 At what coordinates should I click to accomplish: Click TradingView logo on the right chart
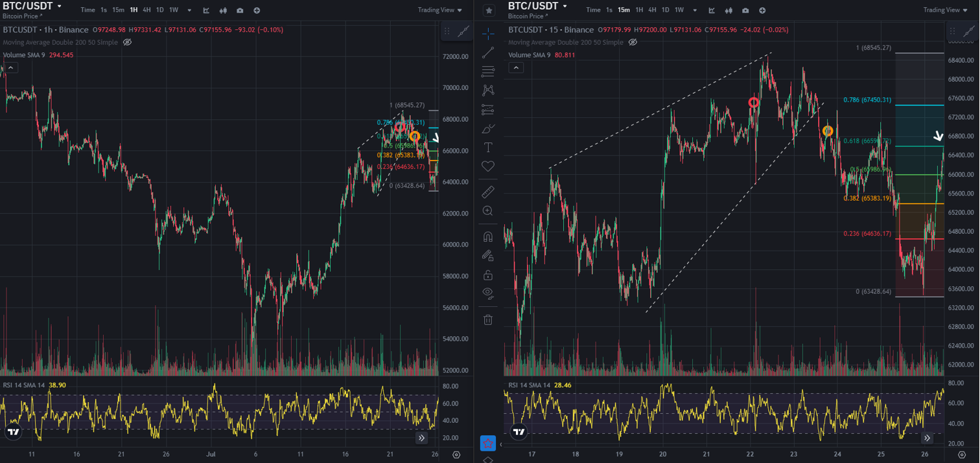519,432
